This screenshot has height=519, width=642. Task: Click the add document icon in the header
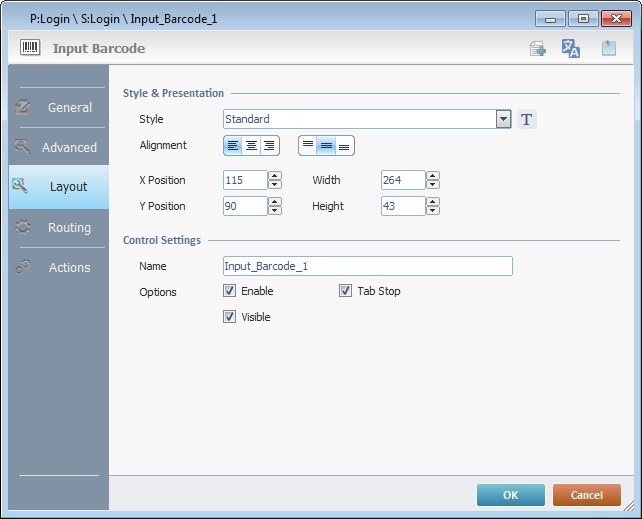click(538, 49)
